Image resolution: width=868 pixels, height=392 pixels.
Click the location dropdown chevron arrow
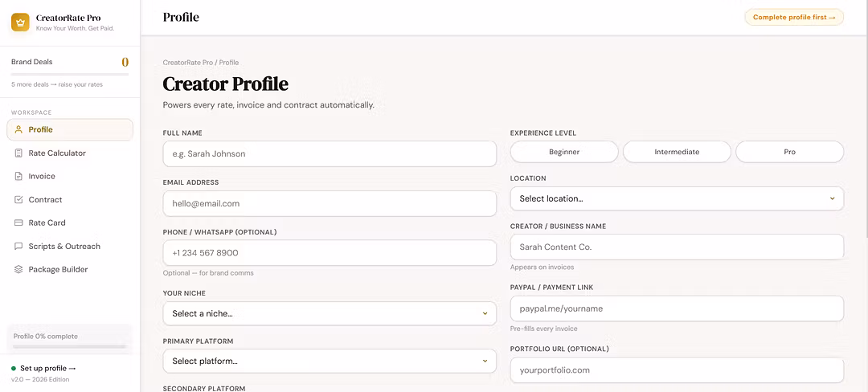tap(832, 198)
